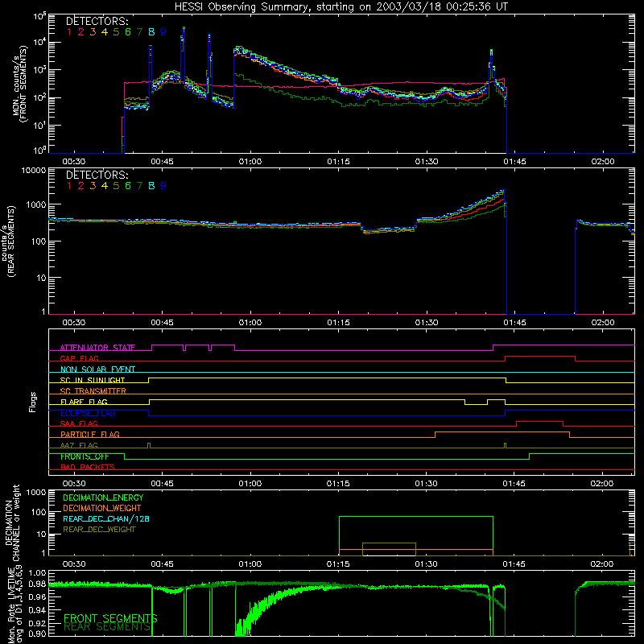This screenshot has height=644, width=644.
Task: Select green detector '6' in rear segments legend
Action: [128, 186]
